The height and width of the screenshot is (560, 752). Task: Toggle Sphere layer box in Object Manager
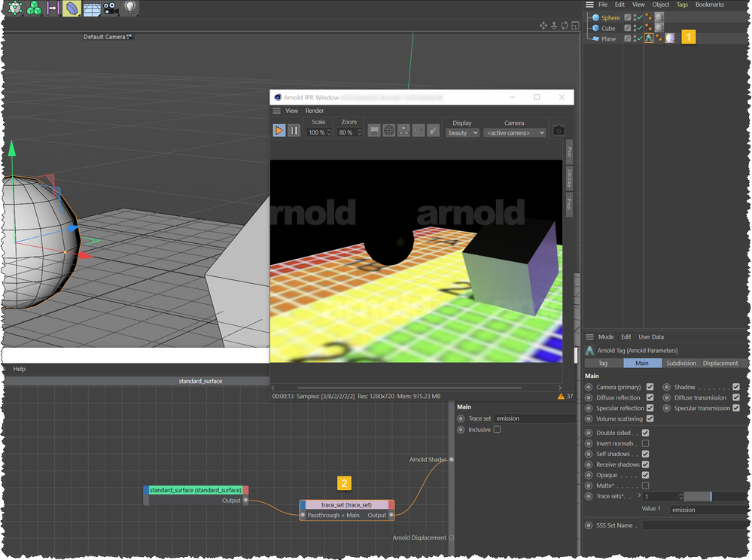[x=627, y=17]
